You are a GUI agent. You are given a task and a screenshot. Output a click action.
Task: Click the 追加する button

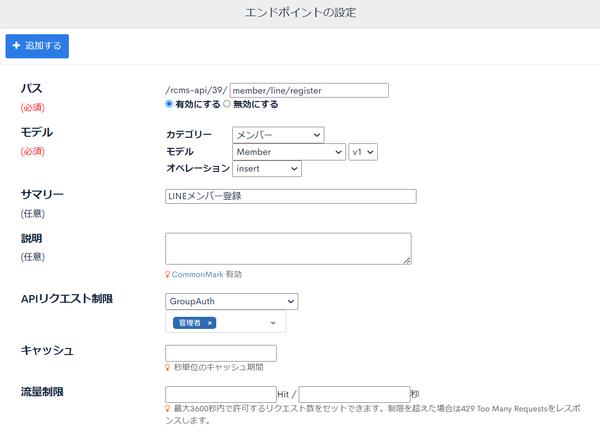[37, 46]
